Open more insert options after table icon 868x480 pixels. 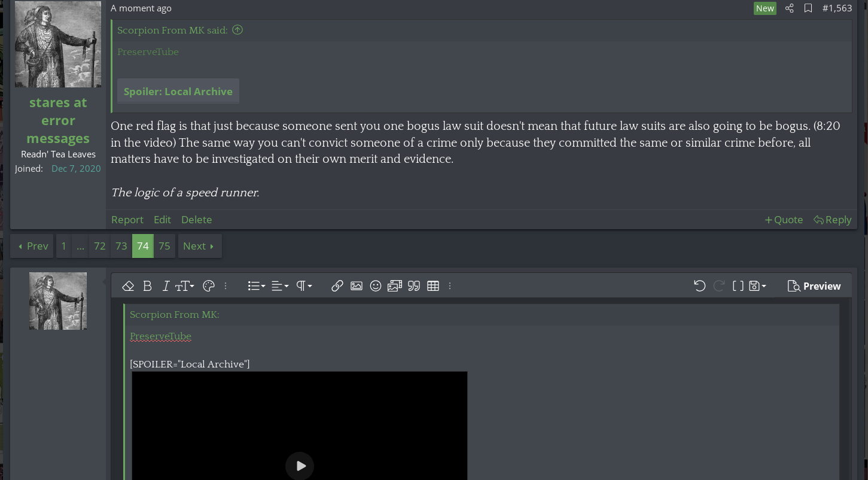[x=450, y=286]
